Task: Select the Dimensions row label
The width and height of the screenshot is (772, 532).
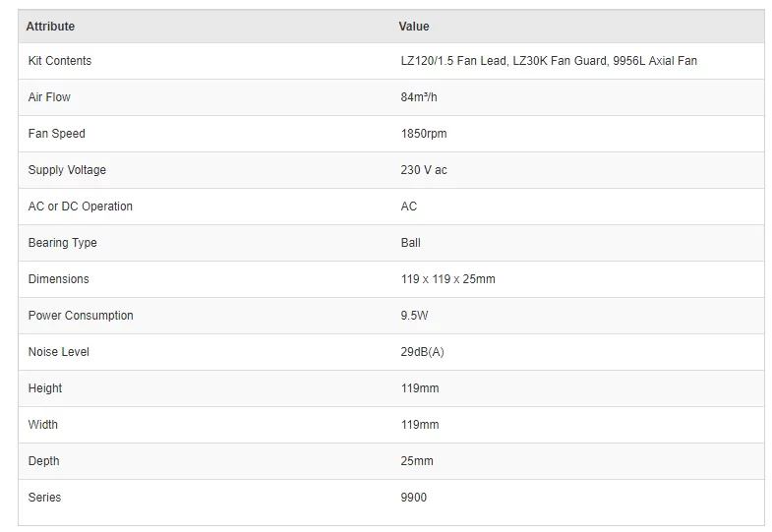Action: pyautogui.click(x=59, y=279)
